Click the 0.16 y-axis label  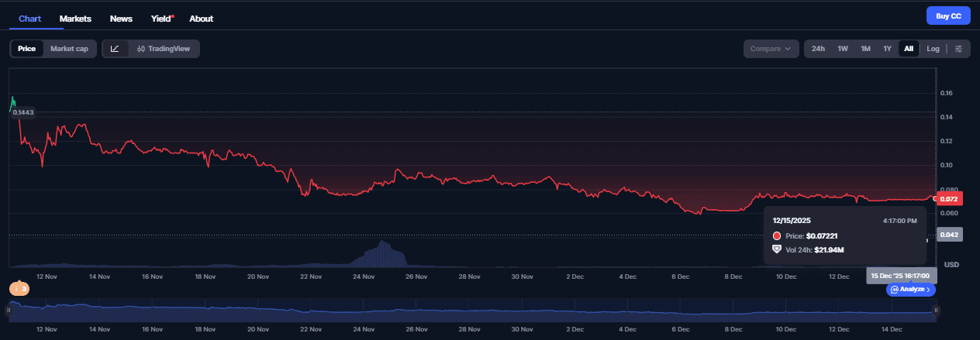point(946,94)
